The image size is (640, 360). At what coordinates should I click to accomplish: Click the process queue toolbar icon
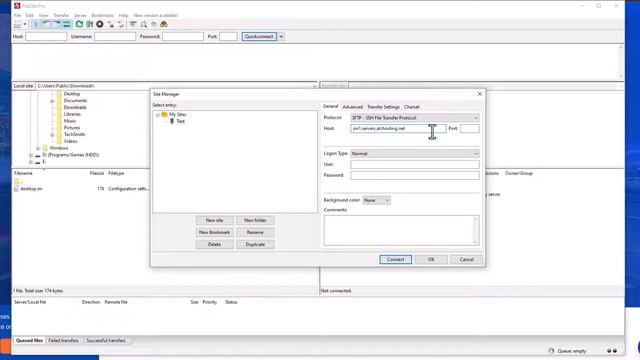click(x=89, y=24)
